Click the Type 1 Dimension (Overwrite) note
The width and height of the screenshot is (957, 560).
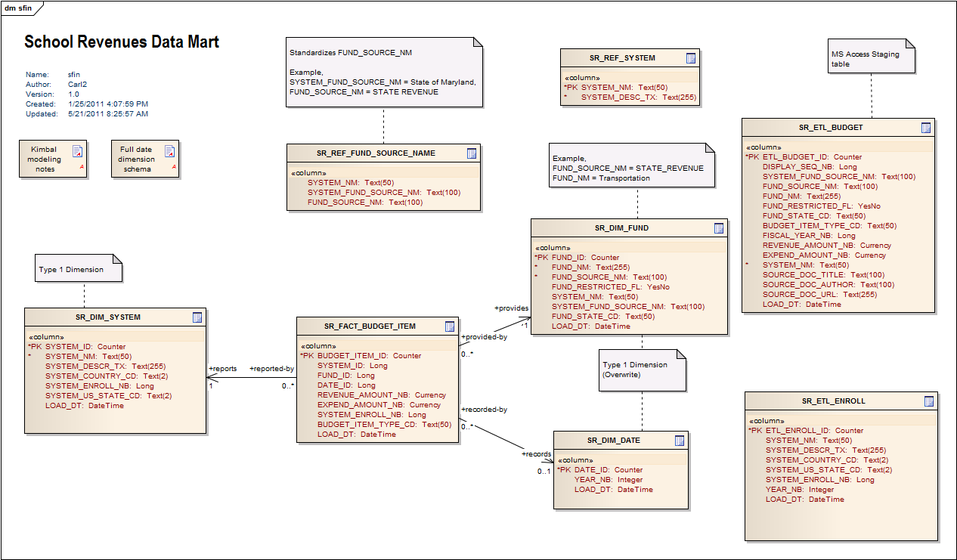[642, 370]
